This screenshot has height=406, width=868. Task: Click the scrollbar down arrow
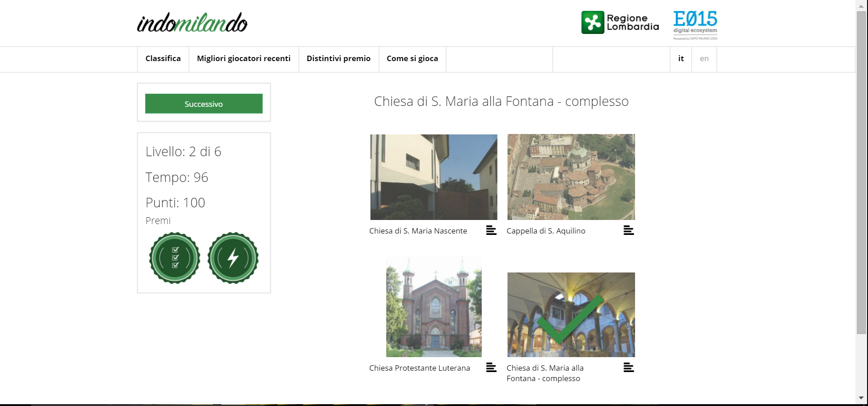click(861, 398)
